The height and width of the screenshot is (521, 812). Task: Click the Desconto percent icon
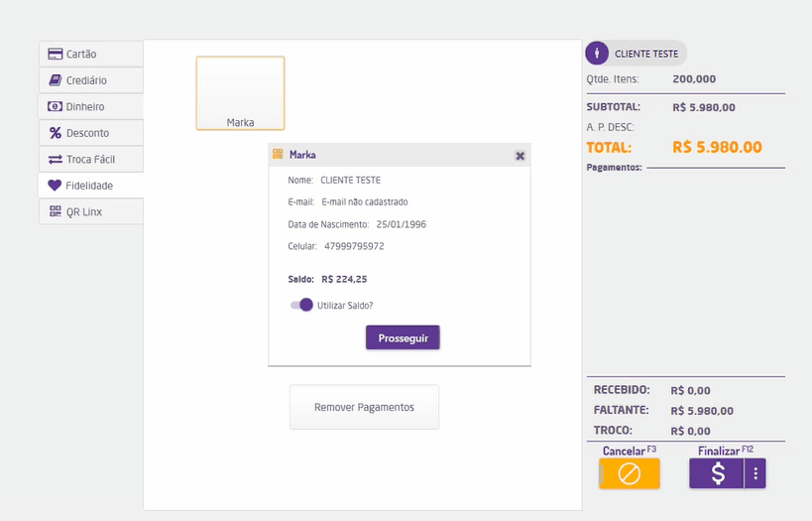tap(56, 133)
